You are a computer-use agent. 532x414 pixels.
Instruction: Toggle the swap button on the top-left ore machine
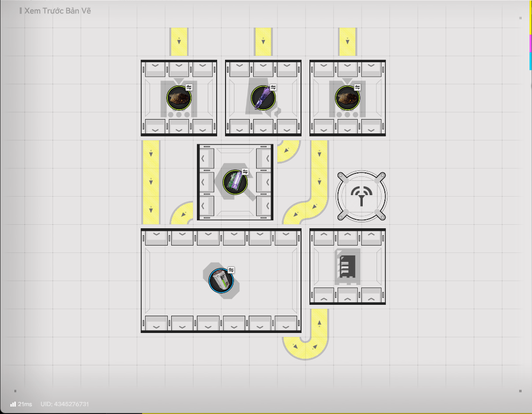189,87
